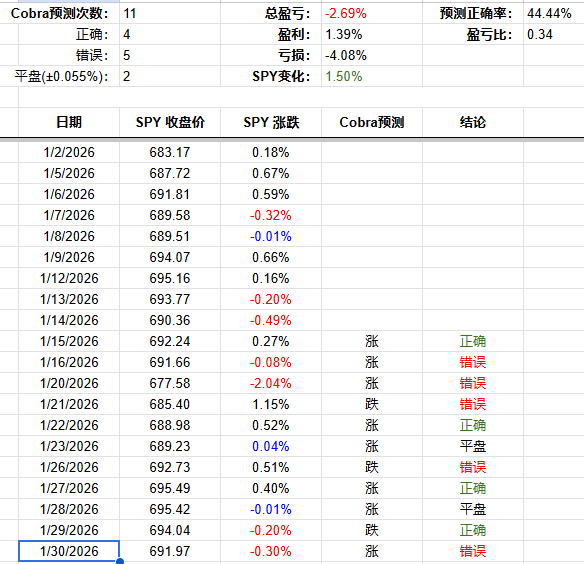This screenshot has width=584, height=564.
Task: Click the blue fill handle on selected cell
Action: (120, 561)
